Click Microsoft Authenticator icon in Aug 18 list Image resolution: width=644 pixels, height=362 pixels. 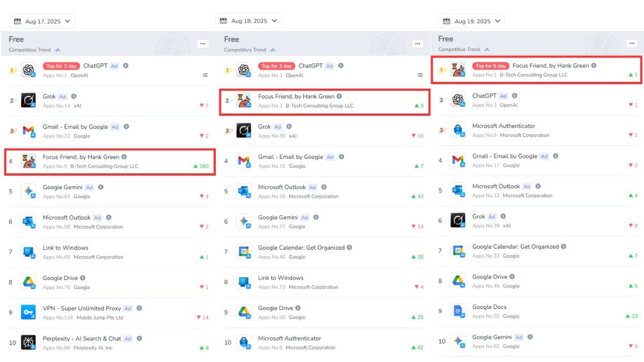tap(243, 342)
